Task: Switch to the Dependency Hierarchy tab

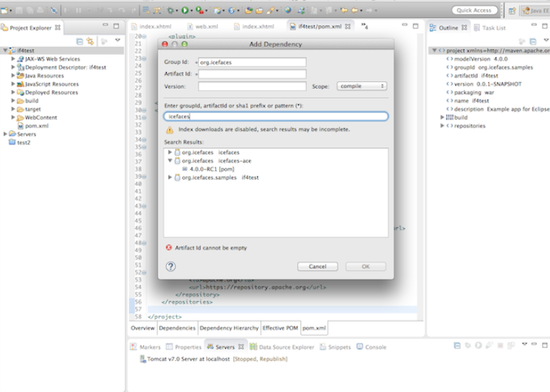Action: (x=229, y=328)
